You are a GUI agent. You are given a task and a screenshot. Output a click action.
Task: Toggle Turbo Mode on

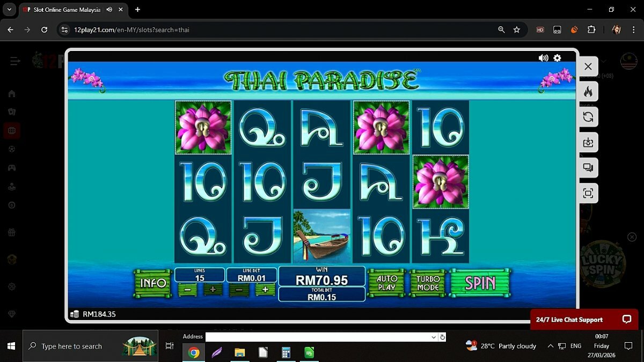click(x=428, y=283)
